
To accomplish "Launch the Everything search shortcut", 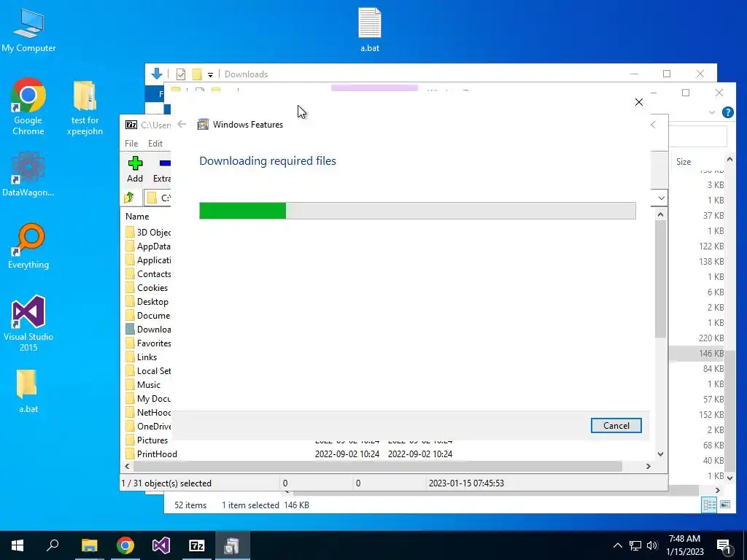I will 28,246.
